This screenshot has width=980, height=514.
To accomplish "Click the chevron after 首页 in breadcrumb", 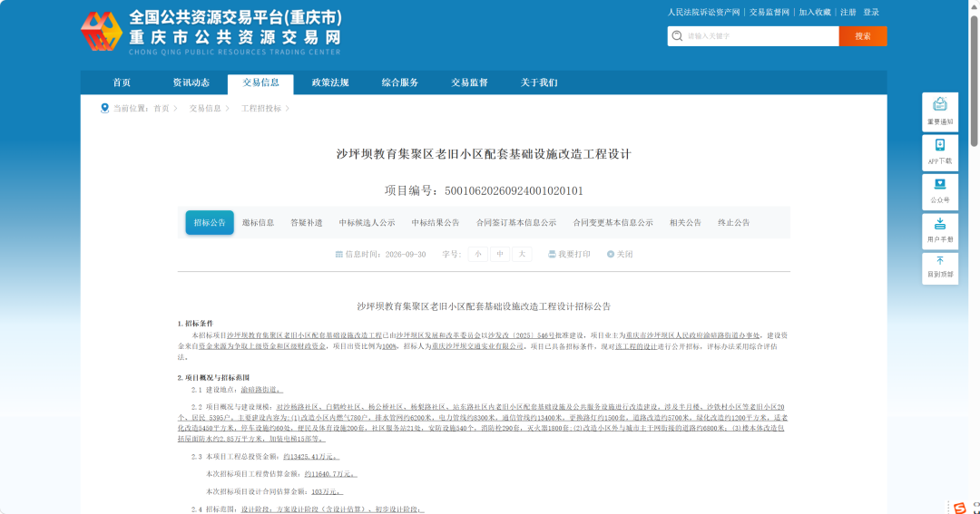I will coord(176,109).
